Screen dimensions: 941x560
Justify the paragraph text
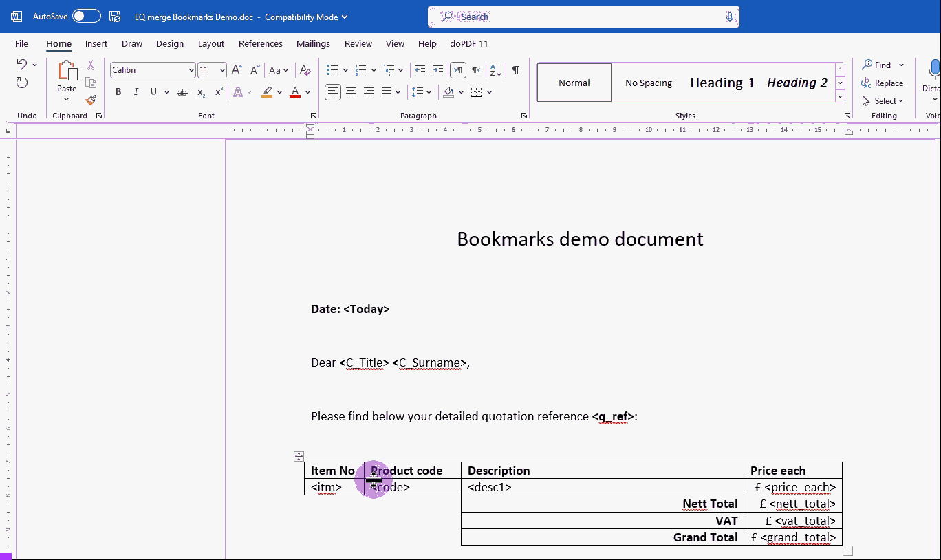387,92
